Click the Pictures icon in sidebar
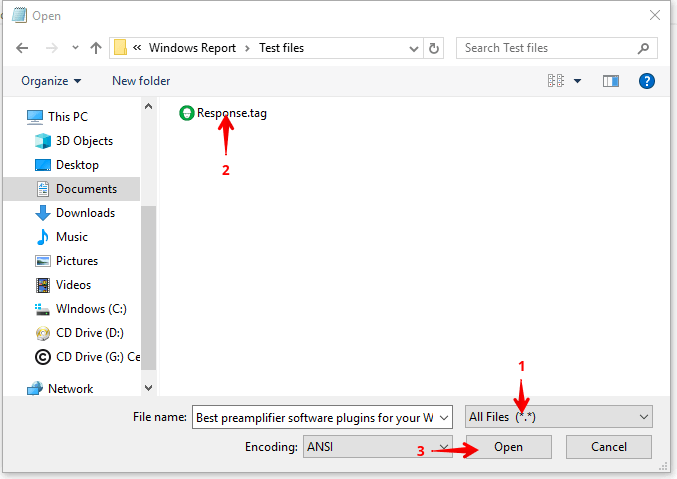 pyautogui.click(x=43, y=261)
